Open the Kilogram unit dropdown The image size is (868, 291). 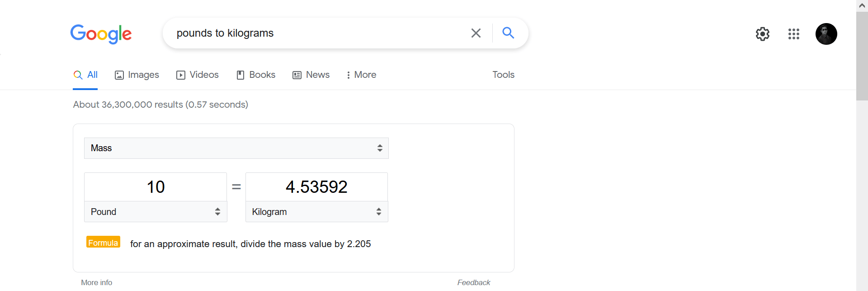[316, 212]
